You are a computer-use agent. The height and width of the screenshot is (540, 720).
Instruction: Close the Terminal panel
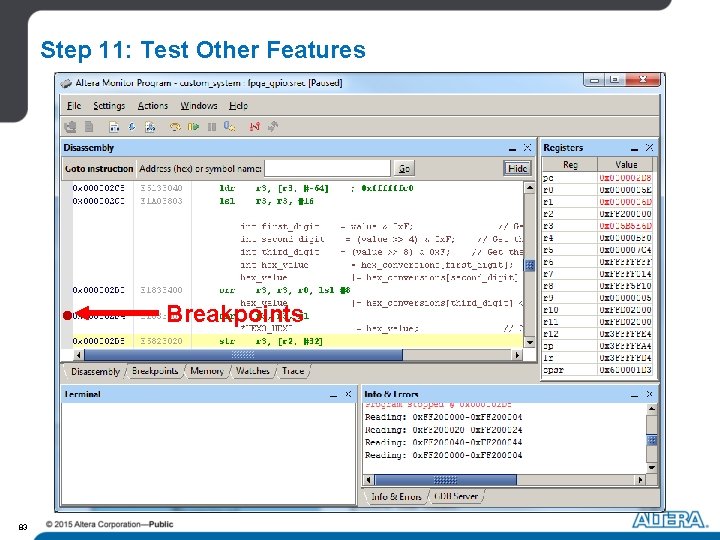[348, 394]
